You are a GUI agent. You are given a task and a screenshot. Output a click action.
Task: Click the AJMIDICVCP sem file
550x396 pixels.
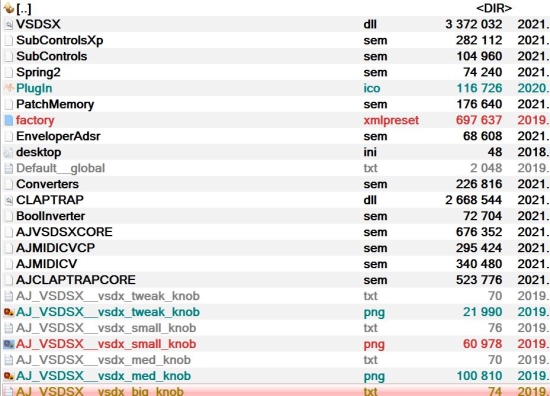click(x=275, y=248)
